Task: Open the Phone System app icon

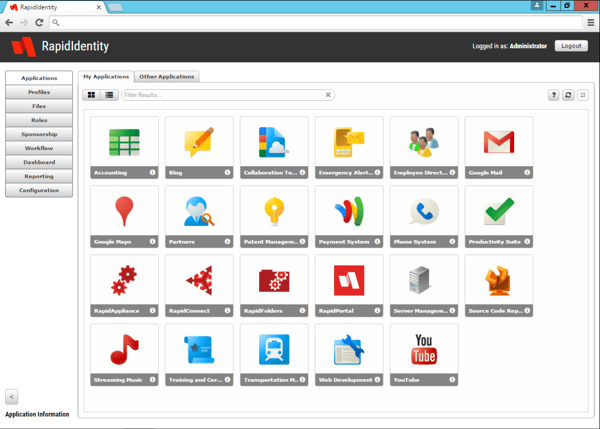Action: 424,211
